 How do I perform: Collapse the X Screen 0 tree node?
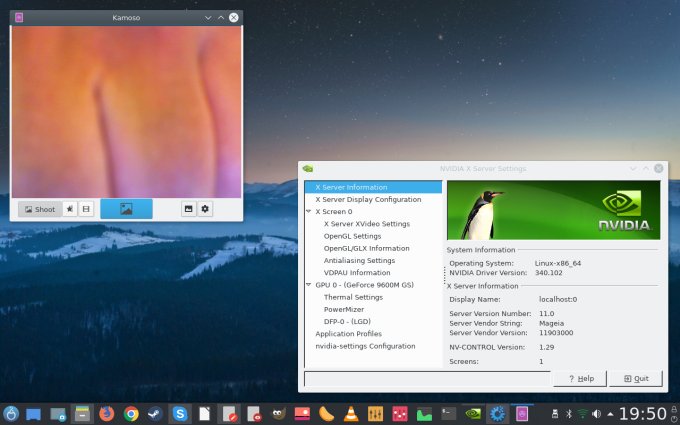click(309, 212)
